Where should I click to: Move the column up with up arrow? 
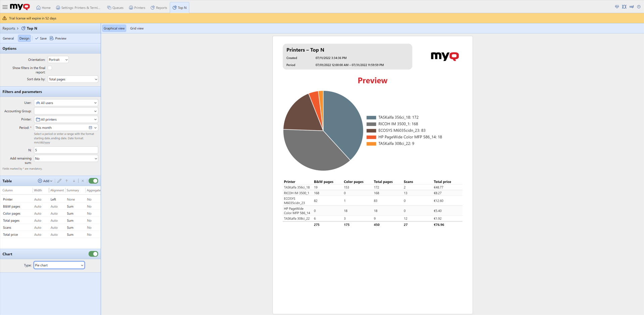click(x=67, y=181)
